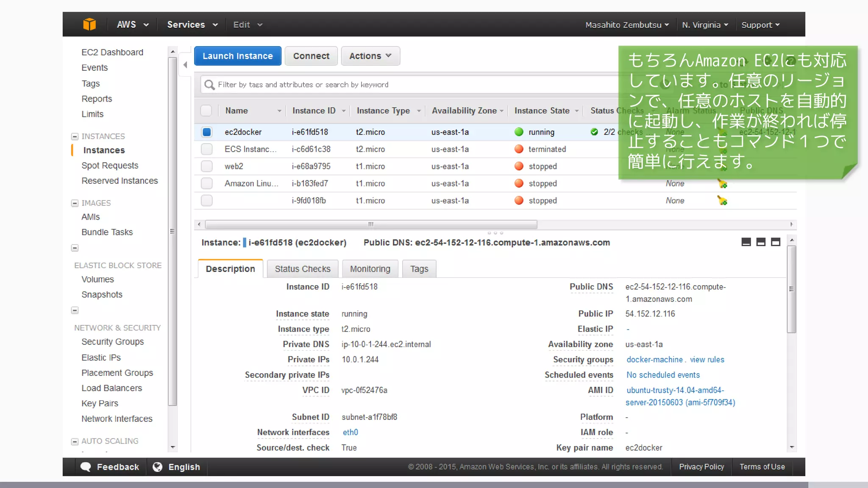Screen dimensions: 868x488
Task: Click the No scheduled events link
Action: (663, 375)
